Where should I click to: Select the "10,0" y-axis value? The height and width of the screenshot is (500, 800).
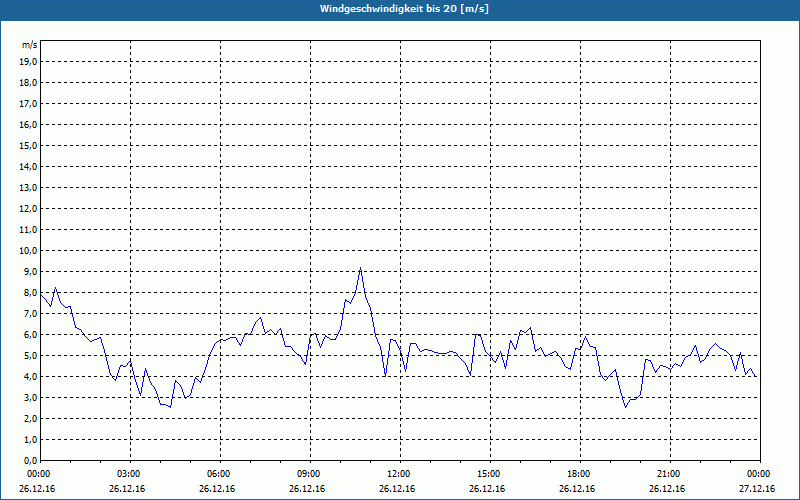[x=28, y=251]
